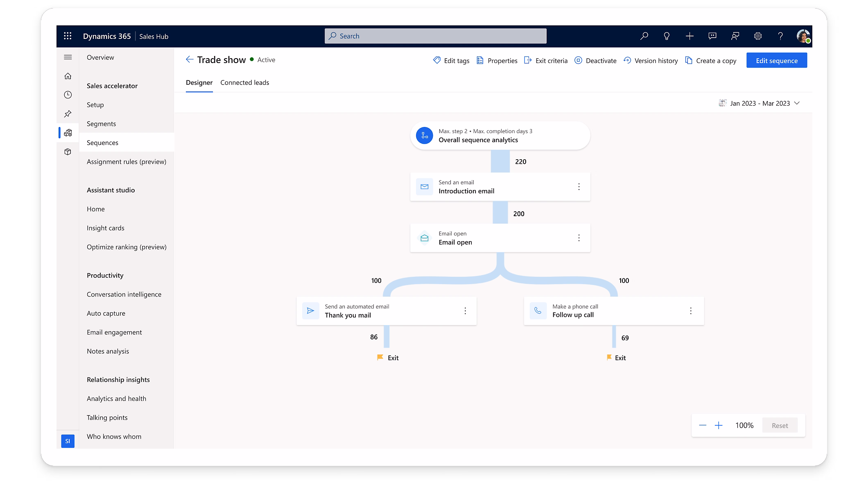Viewport: 868px width, 488px height.
Task: Click the Edit sequence button
Action: tap(776, 61)
